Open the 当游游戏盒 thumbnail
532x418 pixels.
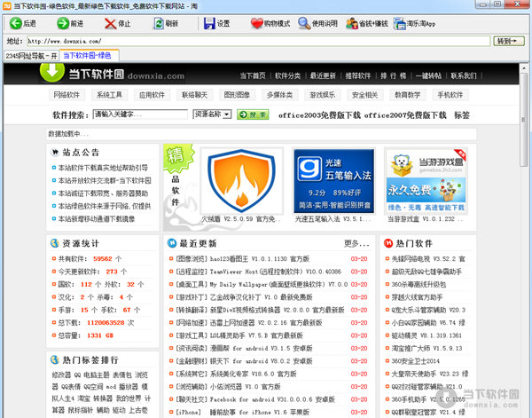(426, 181)
